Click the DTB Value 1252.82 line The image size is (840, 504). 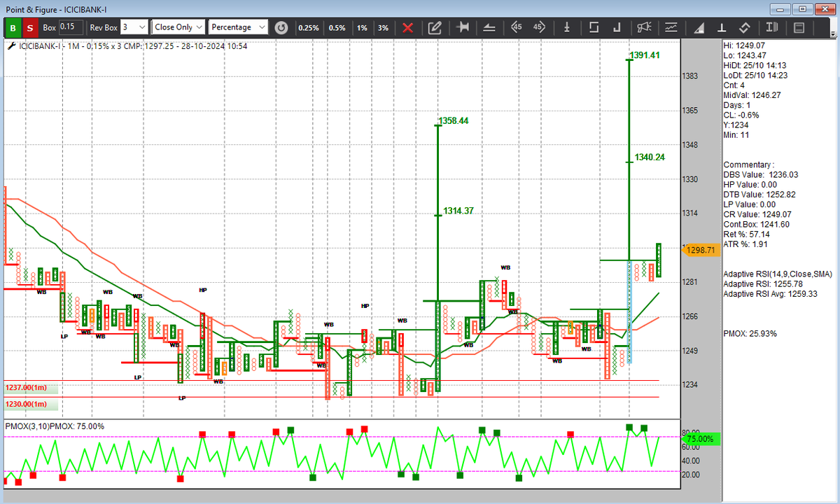coord(759,195)
